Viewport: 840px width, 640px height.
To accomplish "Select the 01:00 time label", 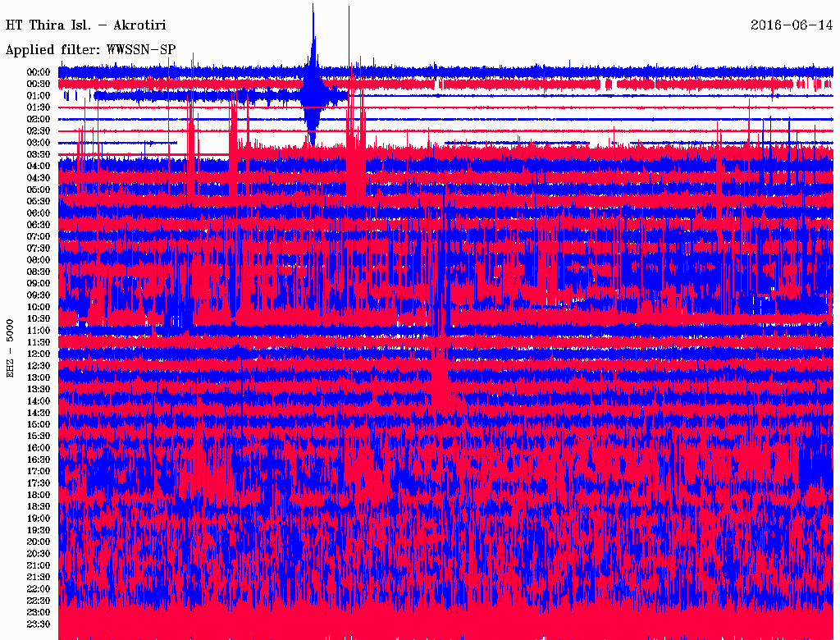I will (x=39, y=95).
